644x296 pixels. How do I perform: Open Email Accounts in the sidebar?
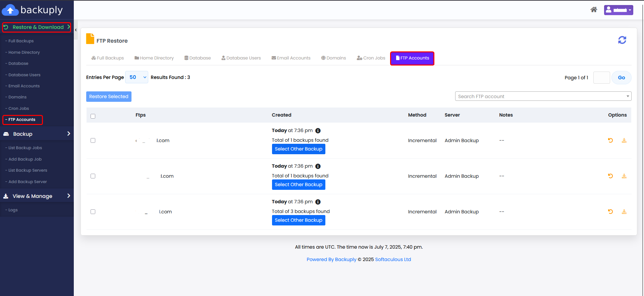[x=24, y=86]
